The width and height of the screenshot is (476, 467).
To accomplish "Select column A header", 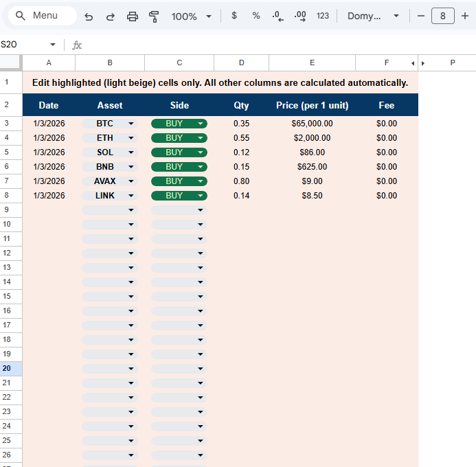I will pos(49,62).
